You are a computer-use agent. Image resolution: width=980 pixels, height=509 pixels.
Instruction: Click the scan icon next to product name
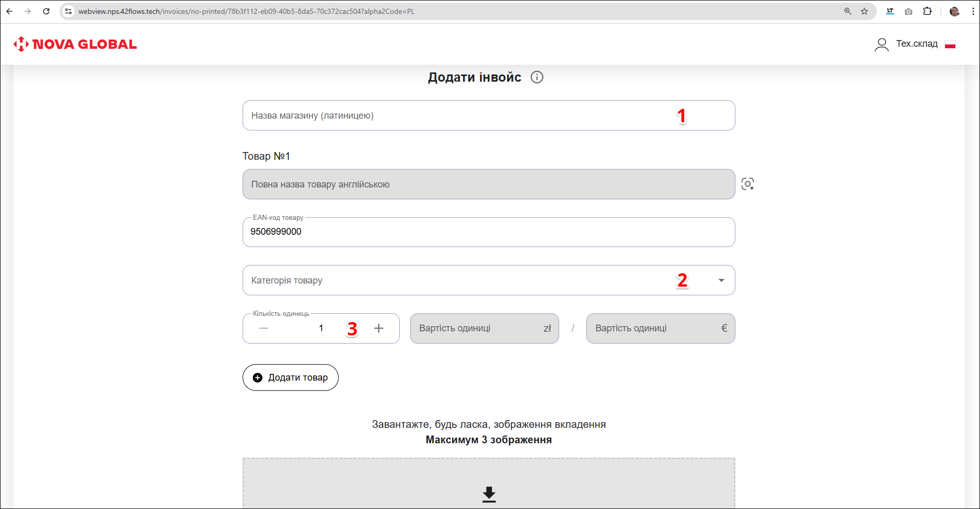click(747, 184)
